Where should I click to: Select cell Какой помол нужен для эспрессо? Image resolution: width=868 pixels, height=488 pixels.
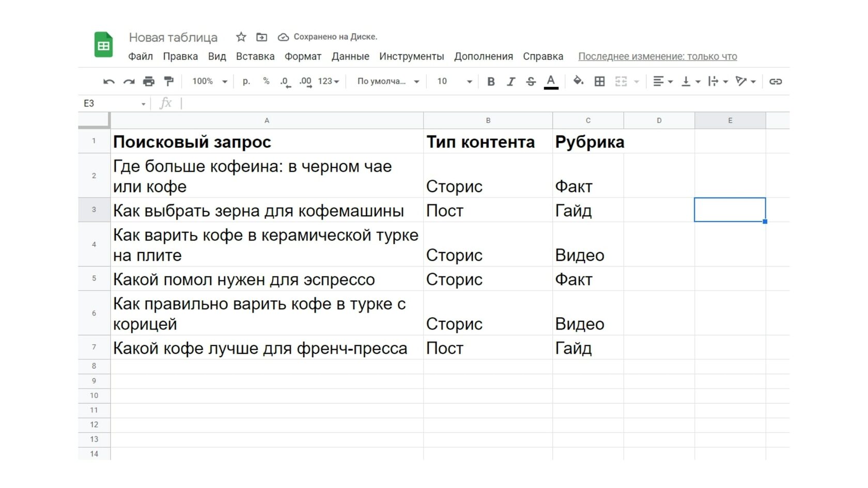tap(267, 279)
